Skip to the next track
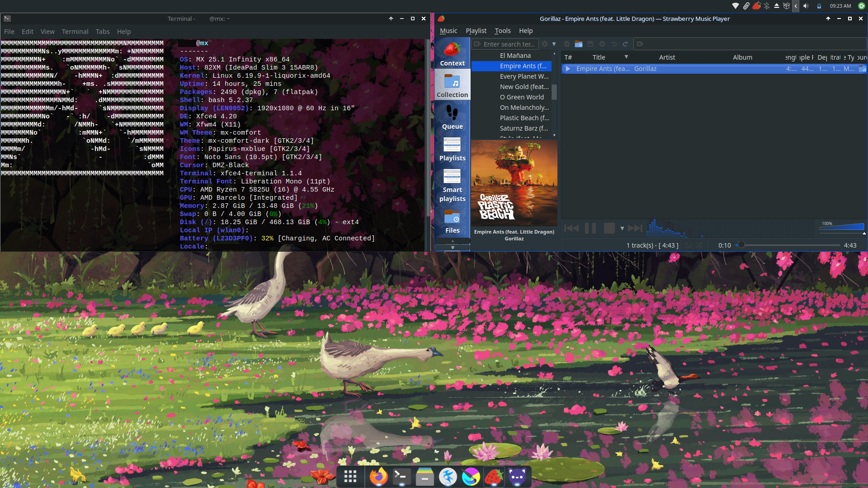This screenshot has width=868, height=488. click(x=635, y=228)
